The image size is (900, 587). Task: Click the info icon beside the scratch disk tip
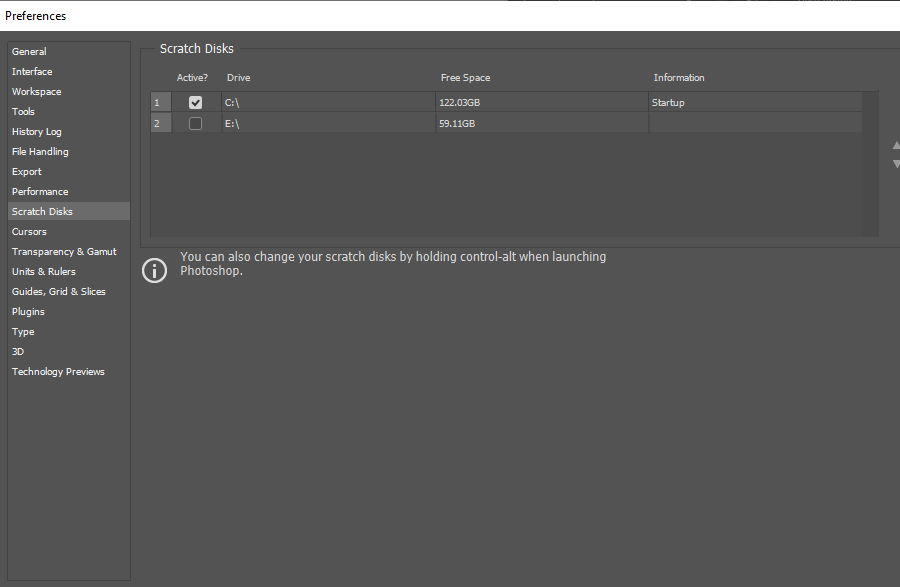[154, 270]
